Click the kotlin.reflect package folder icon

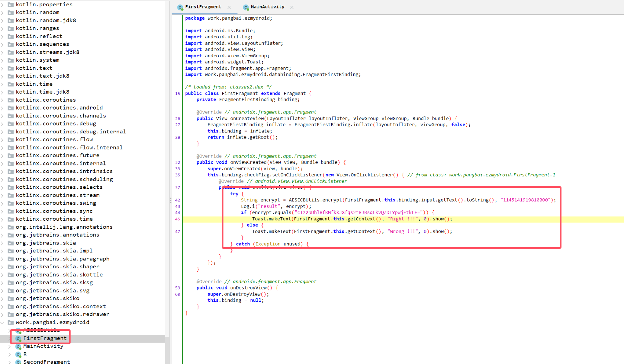point(11,36)
